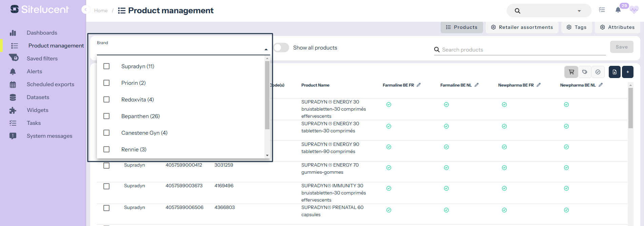Open the notifications bell
The image size is (644, 226).
(x=618, y=10)
